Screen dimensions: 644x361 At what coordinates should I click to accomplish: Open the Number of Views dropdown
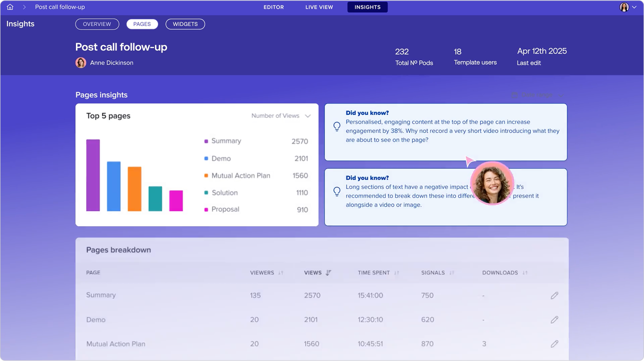(281, 116)
